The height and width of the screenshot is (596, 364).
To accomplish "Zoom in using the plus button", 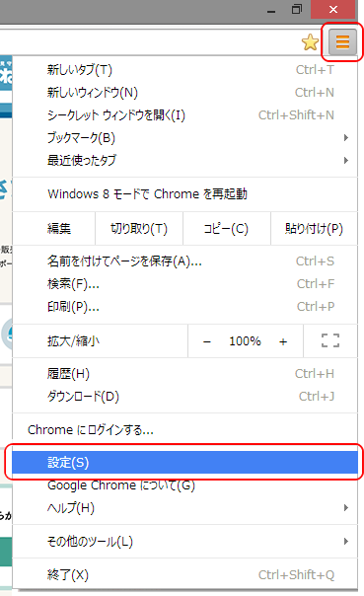I will click(x=283, y=341).
